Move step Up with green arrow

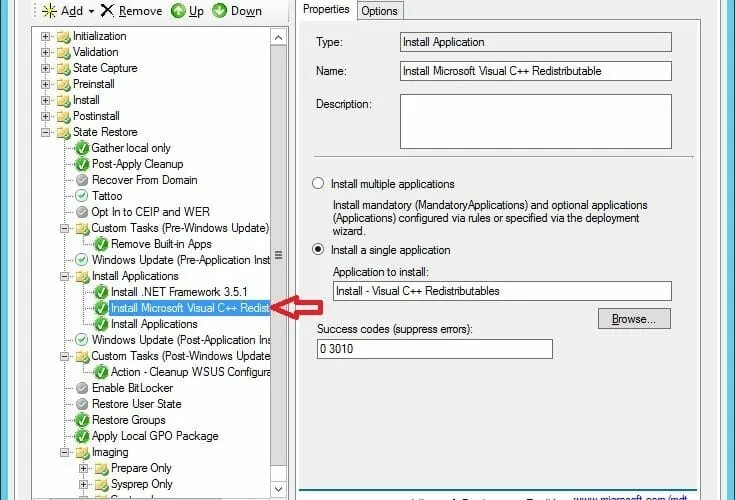coord(188,11)
